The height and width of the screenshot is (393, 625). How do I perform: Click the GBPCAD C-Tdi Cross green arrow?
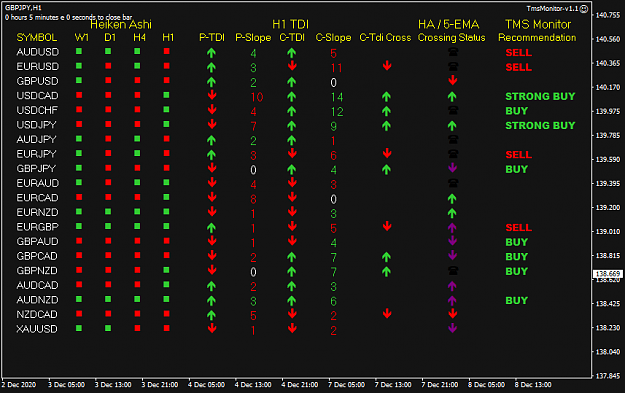[386, 256]
